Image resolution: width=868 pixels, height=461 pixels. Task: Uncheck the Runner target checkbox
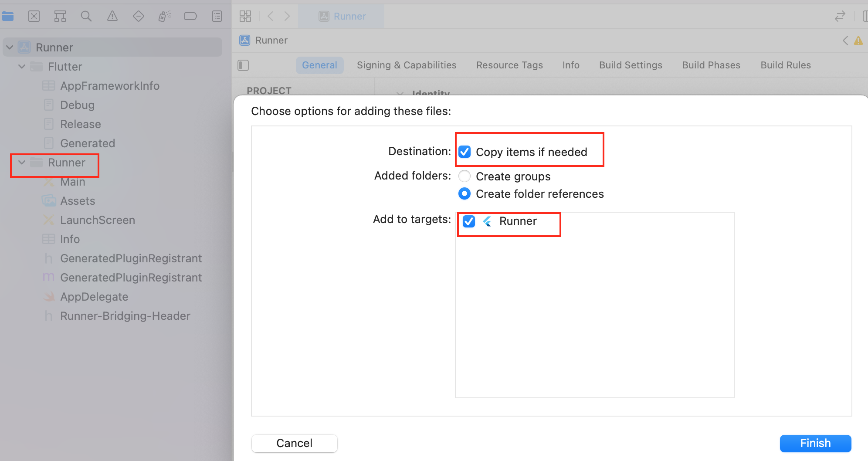(x=469, y=221)
